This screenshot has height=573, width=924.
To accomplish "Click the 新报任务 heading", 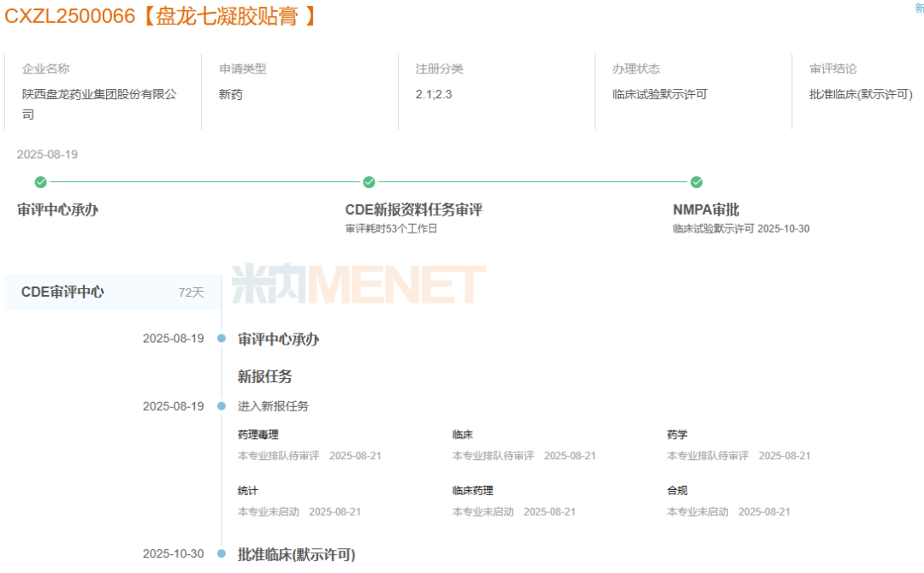I will [x=264, y=376].
